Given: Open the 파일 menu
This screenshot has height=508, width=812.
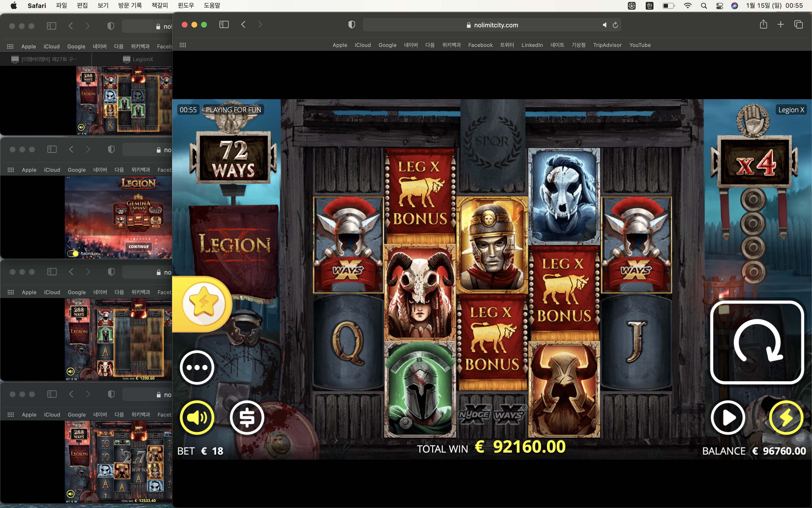Looking at the screenshot, I should (61, 5).
